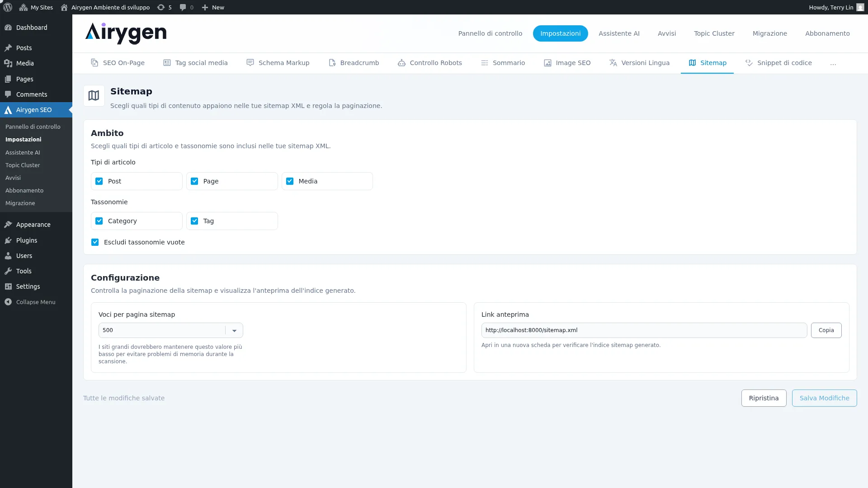Click the Plugins plug icon in the sidebar

pos(8,240)
